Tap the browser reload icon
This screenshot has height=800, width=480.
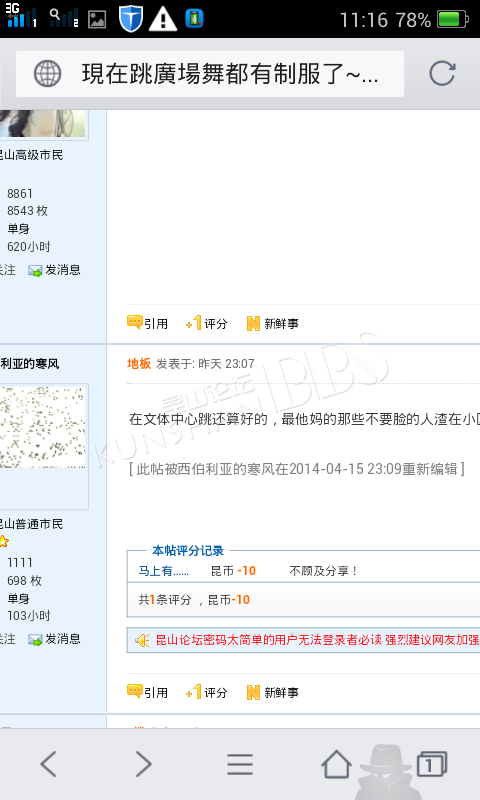click(x=442, y=73)
